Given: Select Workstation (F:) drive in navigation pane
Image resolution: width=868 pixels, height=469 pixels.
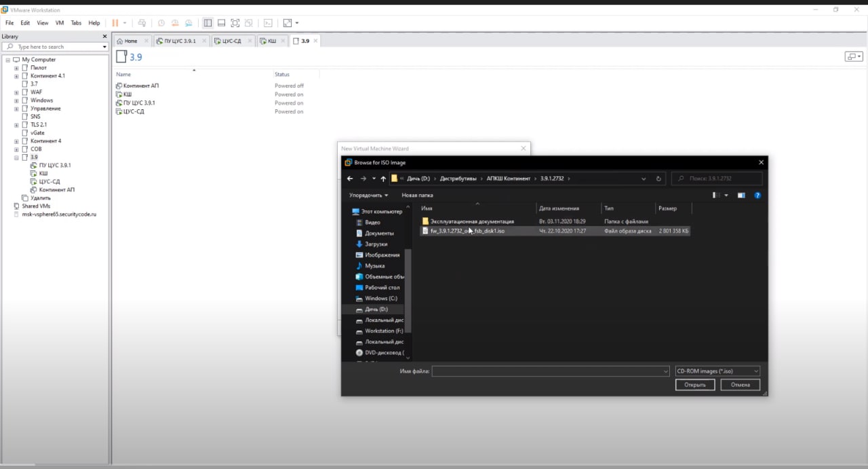Looking at the screenshot, I should pyautogui.click(x=378, y=331).
